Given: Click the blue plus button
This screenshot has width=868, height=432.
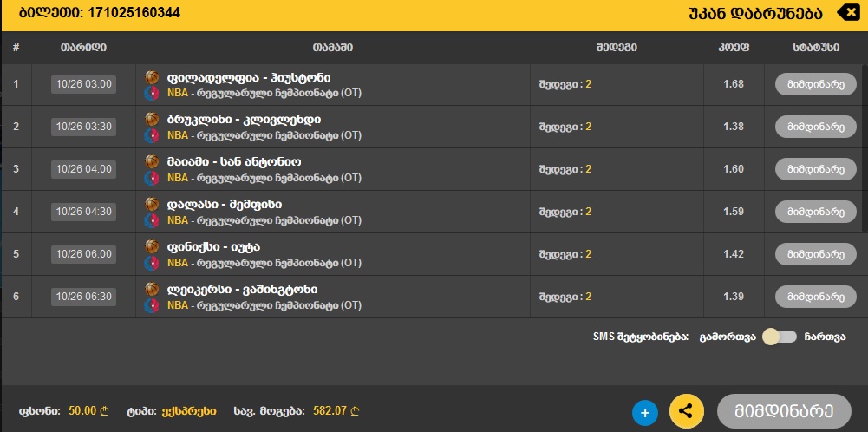Looking at the screenshot, I should (645, 413).
